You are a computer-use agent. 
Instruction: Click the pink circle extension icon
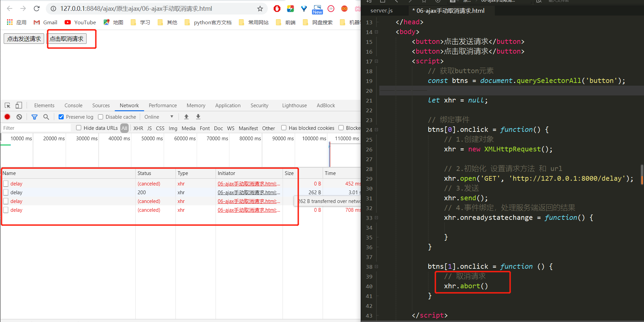[331, 9]
